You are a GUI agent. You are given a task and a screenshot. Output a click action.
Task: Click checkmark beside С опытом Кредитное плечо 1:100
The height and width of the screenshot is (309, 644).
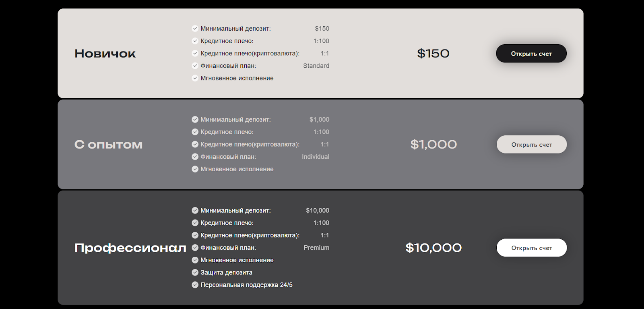pyautogui.click(x=195, y=132)
